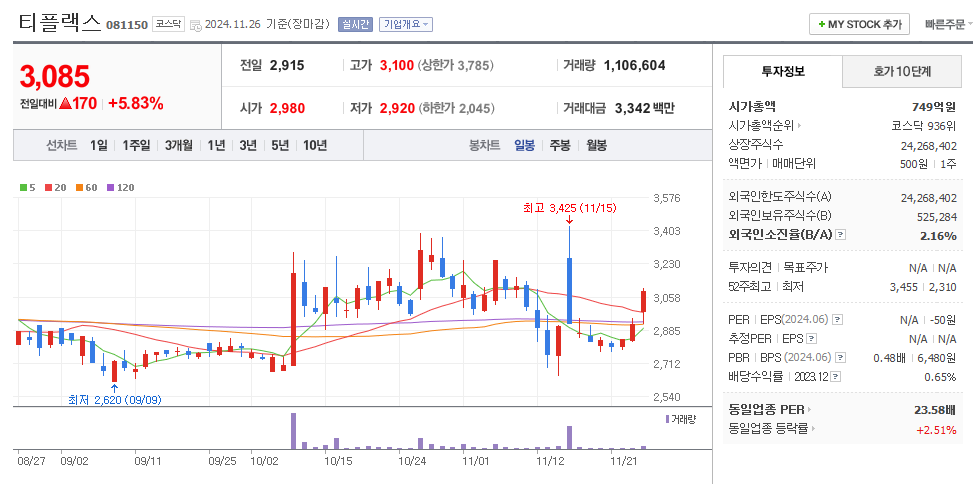Expand the 빠른주문 quick order dropdown

click(949, 25)
